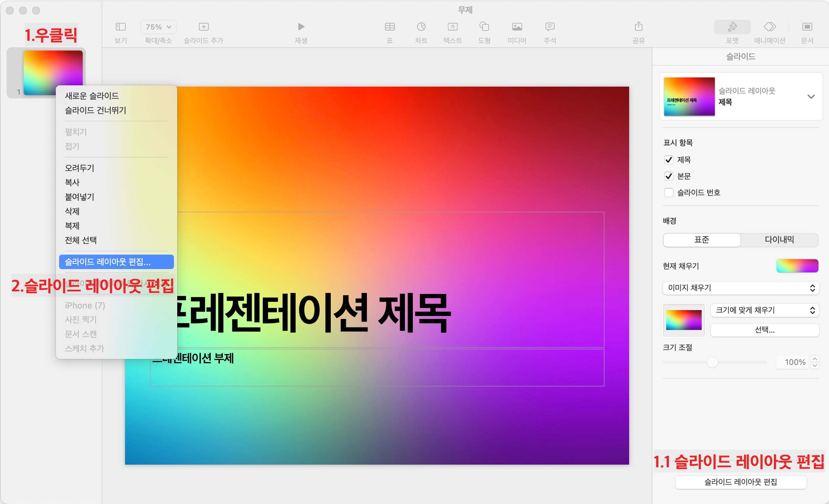The width and height of the screenshot is (829, 504).
Task: Switch to the 다이내믹 background tab
Action: point(779,240)
